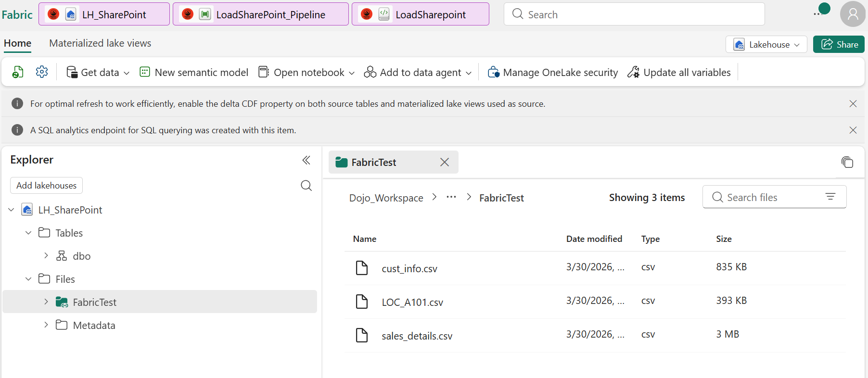Viewport: 868px width, 378px height.
Task: Open the Materialized lake views tab
Action: click(100, 43)
